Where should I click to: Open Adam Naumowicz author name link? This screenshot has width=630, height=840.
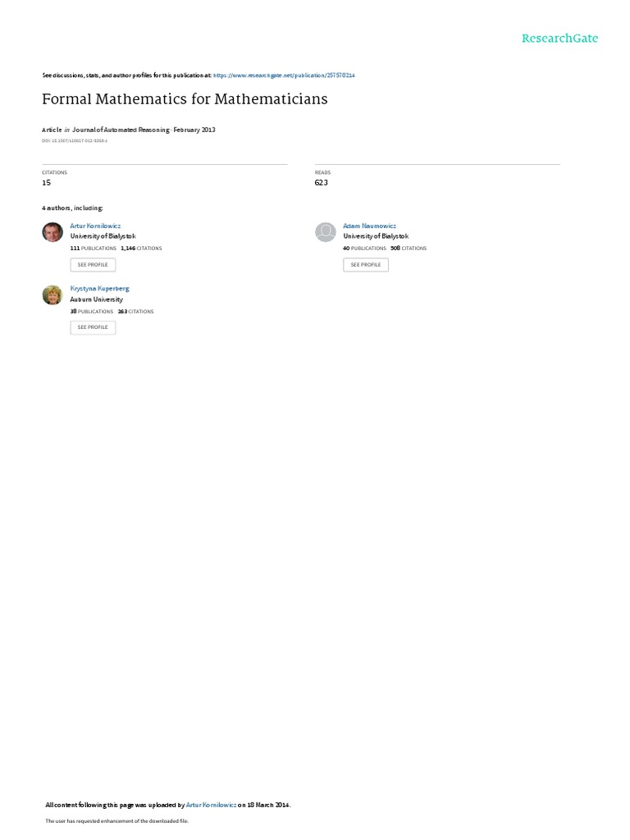370,226
